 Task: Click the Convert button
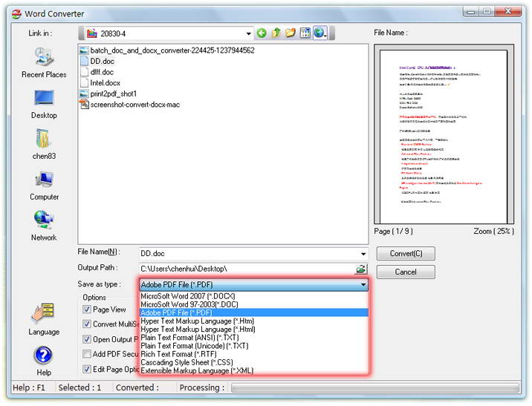tap(406, 254)
